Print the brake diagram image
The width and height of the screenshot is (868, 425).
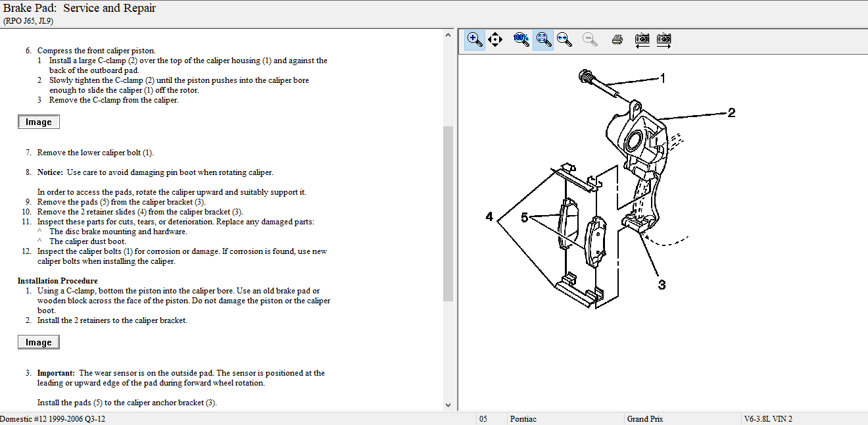tap(617, 39)
